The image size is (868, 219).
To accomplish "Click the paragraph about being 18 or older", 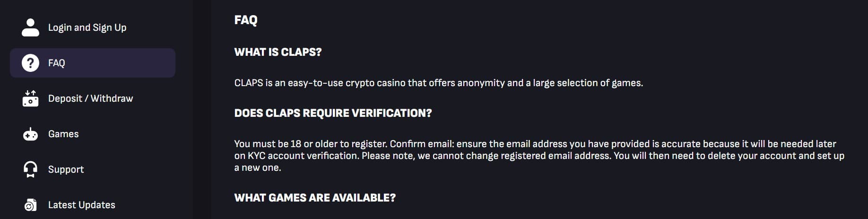I will click(535, 144).
